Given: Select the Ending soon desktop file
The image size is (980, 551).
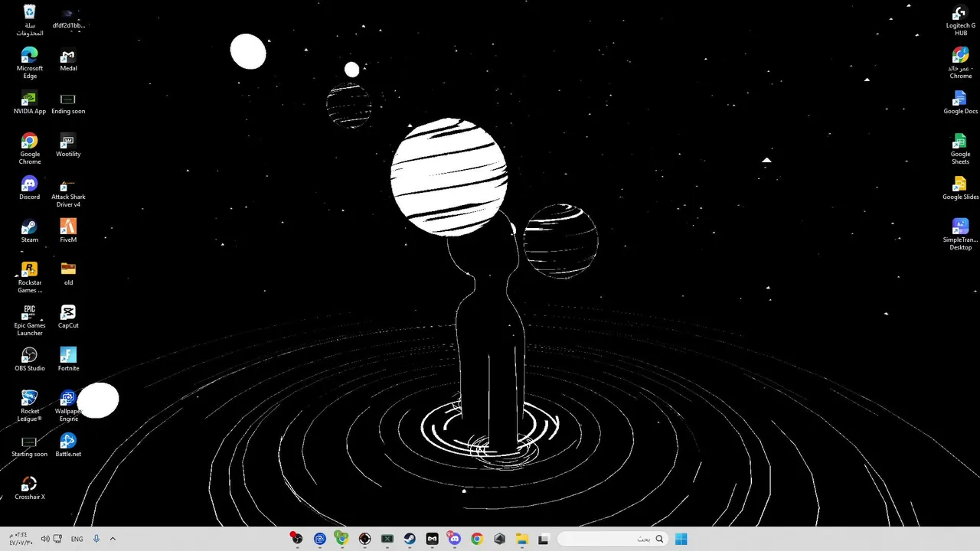Looking at the screenshot, I should pyautogui.click(x=68, y=104).
